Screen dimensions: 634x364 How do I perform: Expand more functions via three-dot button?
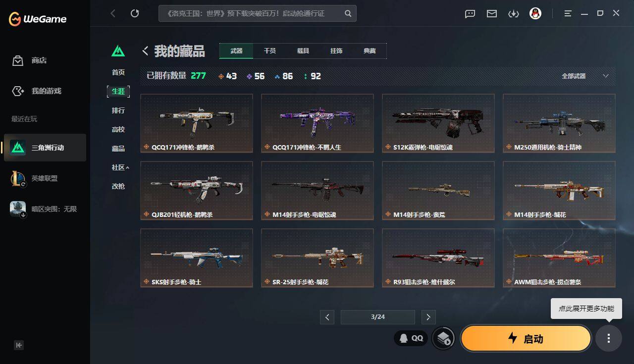click(x=609, y=338)
